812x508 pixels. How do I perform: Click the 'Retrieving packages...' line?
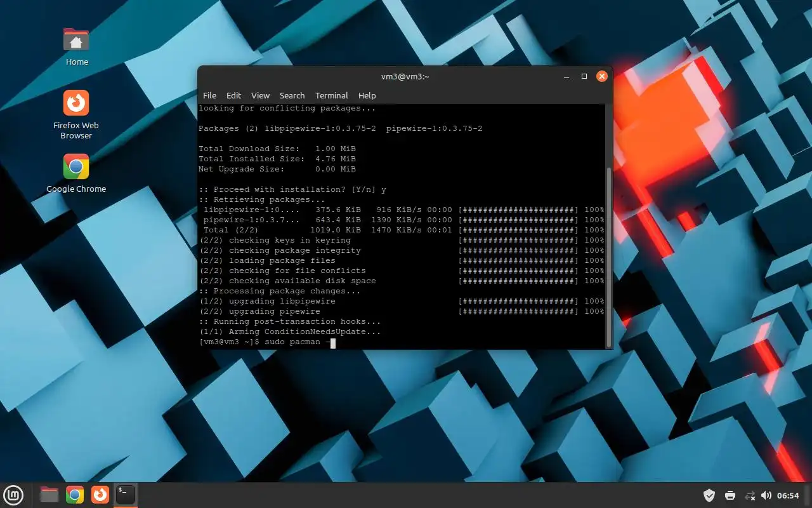coord(262,200)
